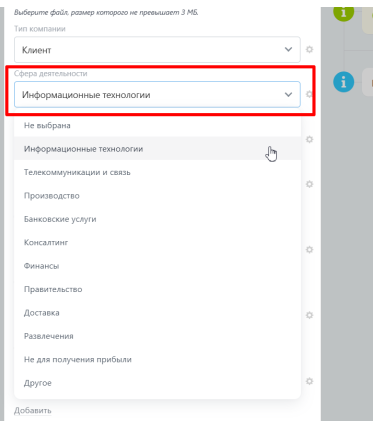
Task: Open Тип компании dropdown showing Клиент
Action: (x=157, y=50)
